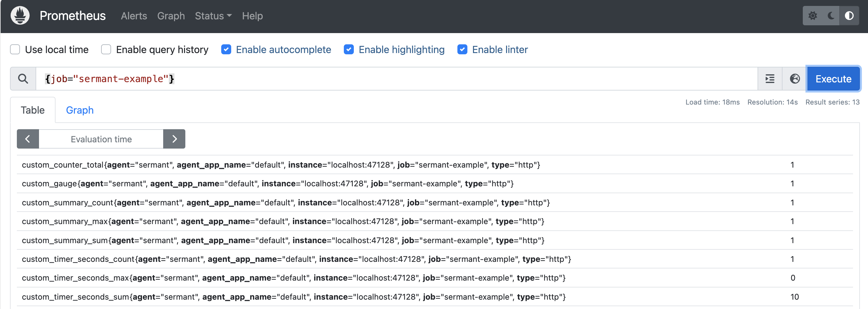Turn off Enable linter checkbox
This screenshot has width=868, height=309.
pyautogui.click(x=462, y=50)
